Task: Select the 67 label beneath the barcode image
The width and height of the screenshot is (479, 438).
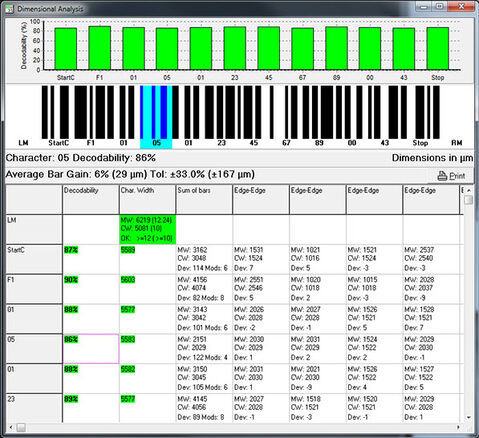Action: click(x=286, y=143)
